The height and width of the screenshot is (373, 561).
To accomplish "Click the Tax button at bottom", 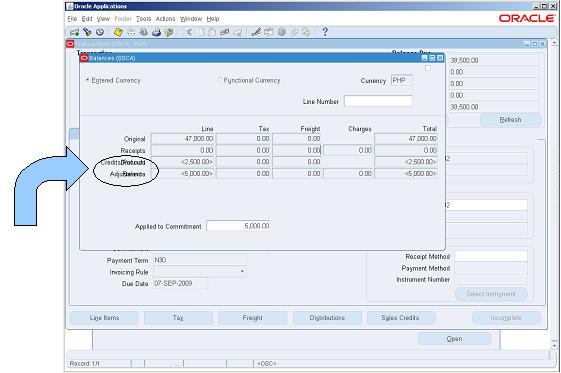I will (178, 318).
